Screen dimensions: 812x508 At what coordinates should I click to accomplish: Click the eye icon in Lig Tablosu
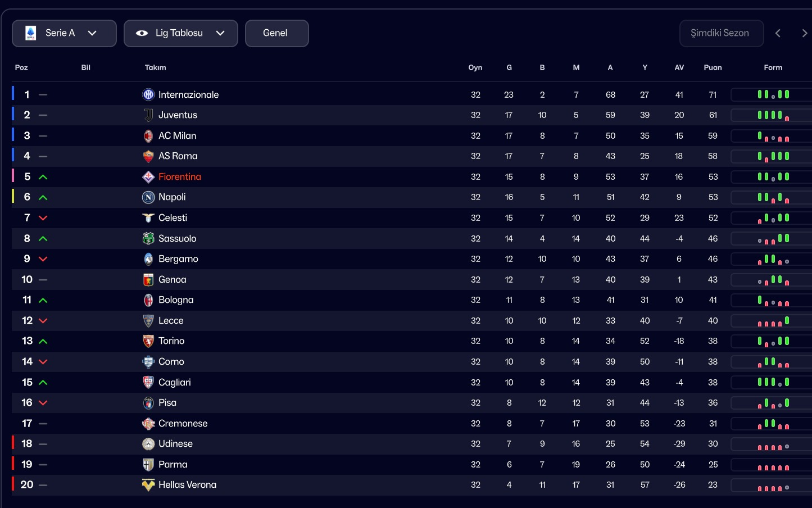(x=142, y=33)
